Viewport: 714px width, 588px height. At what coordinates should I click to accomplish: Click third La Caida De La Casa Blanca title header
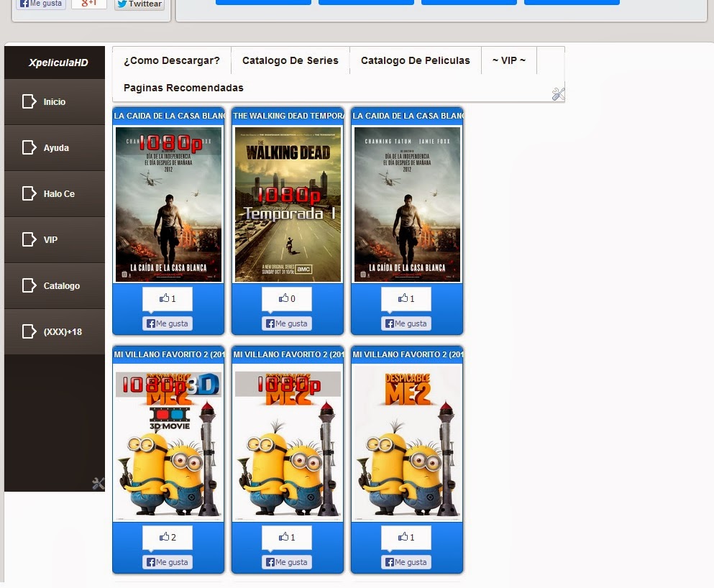coord(407,116)
